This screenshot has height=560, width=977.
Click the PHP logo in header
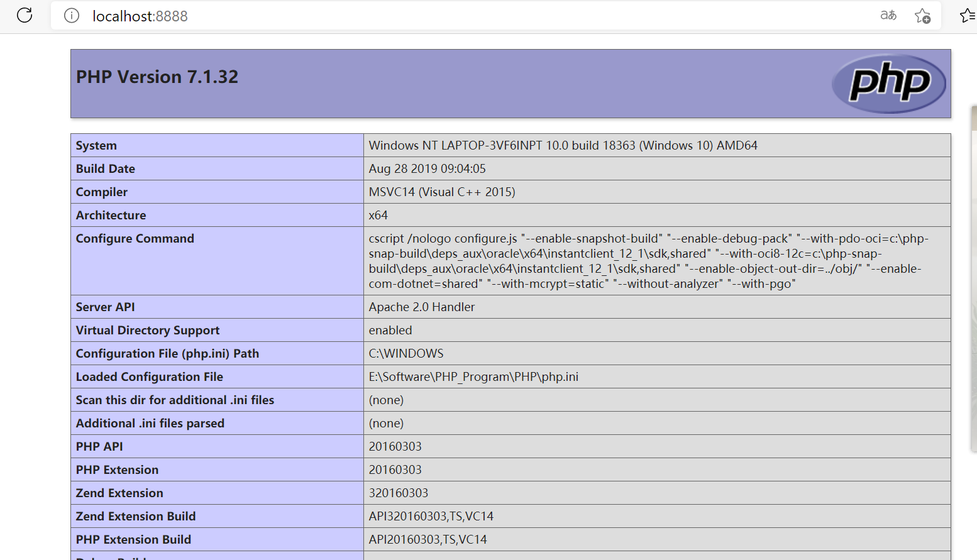click(888, 83)
